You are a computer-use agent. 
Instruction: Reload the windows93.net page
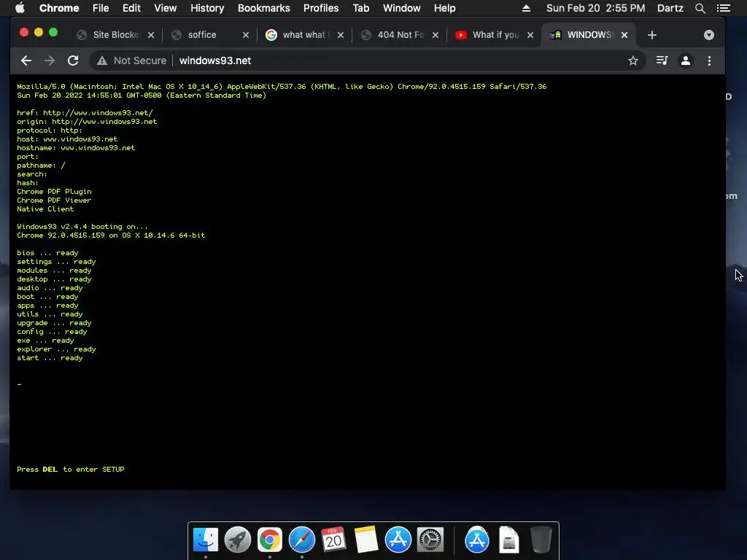pyautogui.click(x=73, y=61)
